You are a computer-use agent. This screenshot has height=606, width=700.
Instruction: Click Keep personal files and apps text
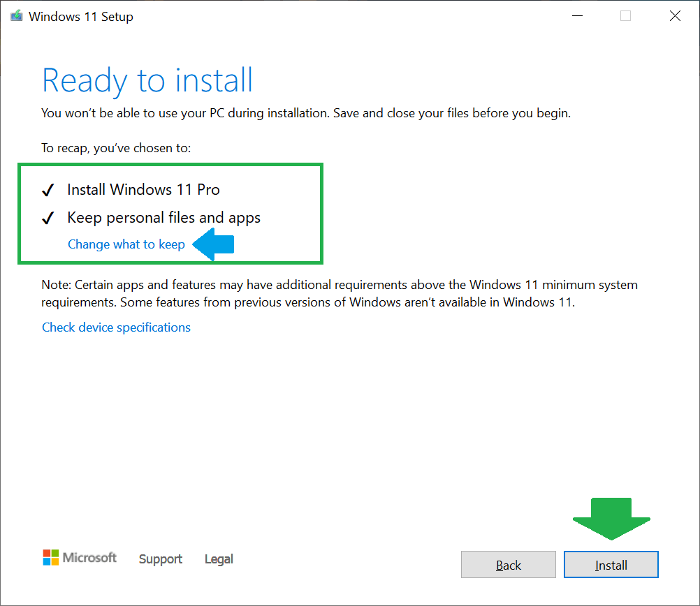tap(164, 218)
